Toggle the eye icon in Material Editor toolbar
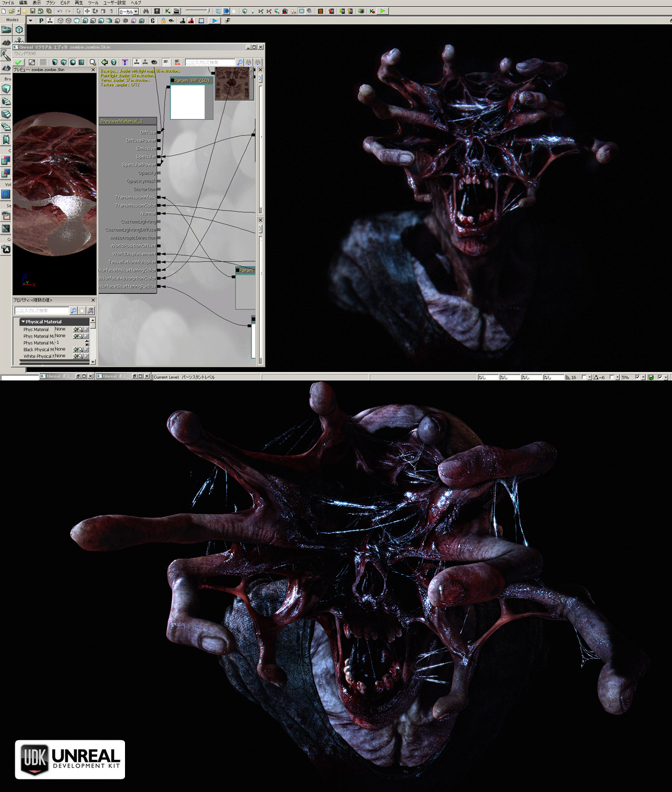 click(154, 62)
